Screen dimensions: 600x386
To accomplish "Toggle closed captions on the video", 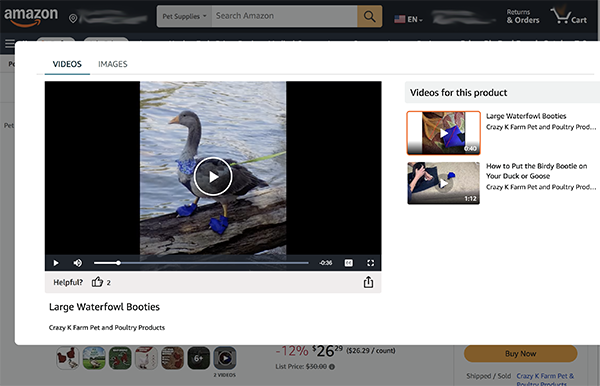I will click(x=349, y=263).
